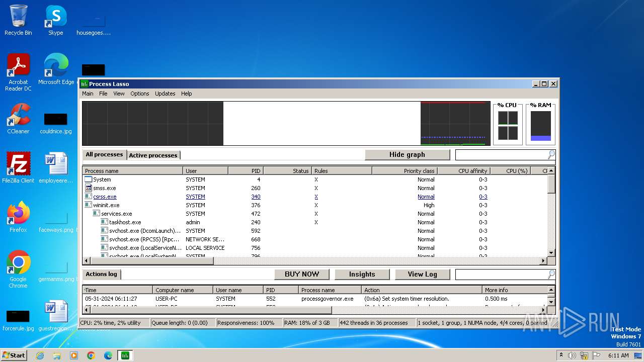Sort by CPU (%) column header
Image resolution: width=644 pixels, height=362 pixels.
[511, 171]
